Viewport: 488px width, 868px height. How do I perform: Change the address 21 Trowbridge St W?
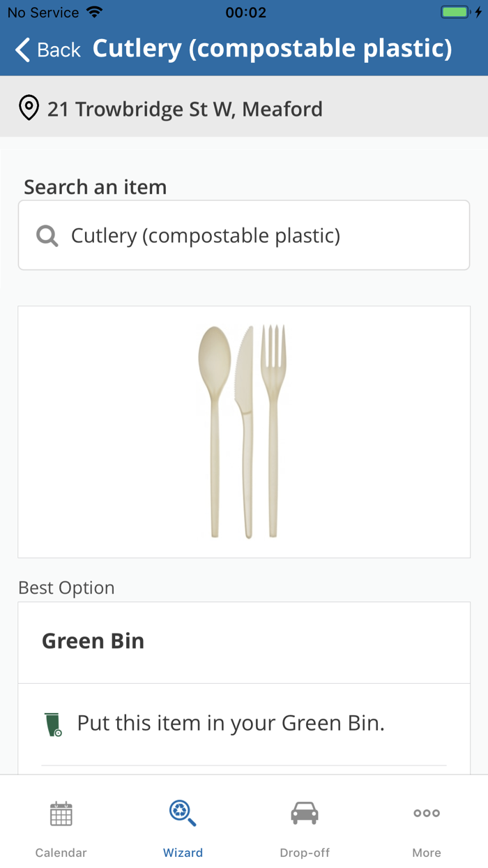185,109
